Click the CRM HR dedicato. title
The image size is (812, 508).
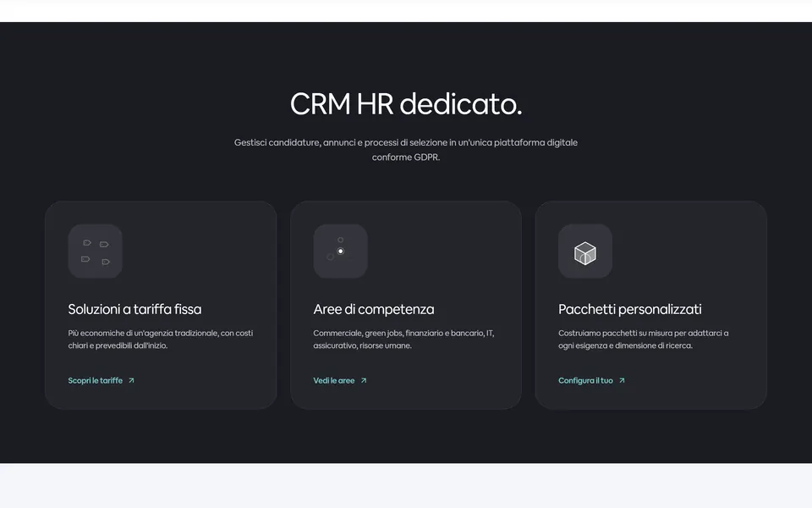pyautogui.click(x=406, y=104)
